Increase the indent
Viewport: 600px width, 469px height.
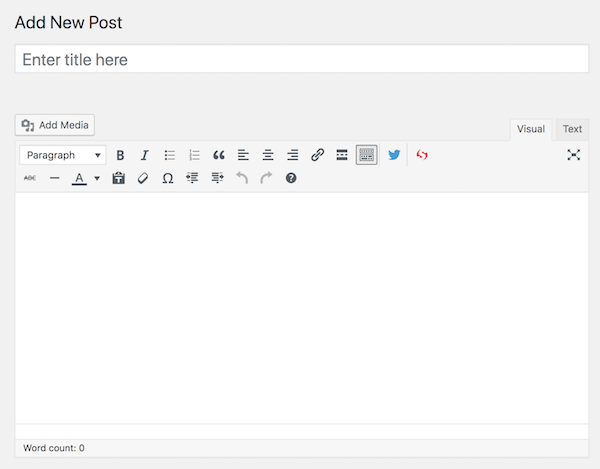217,178
